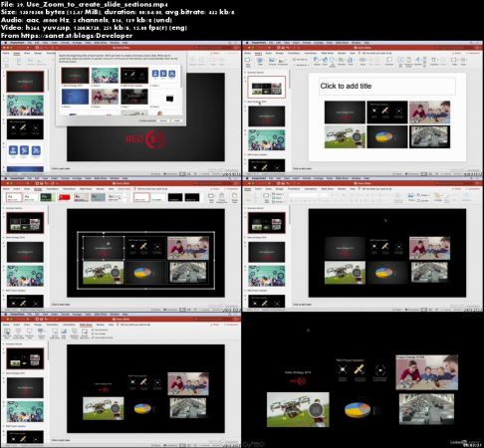Click Play from Current Slide icon in Slide Show frame

18,333
